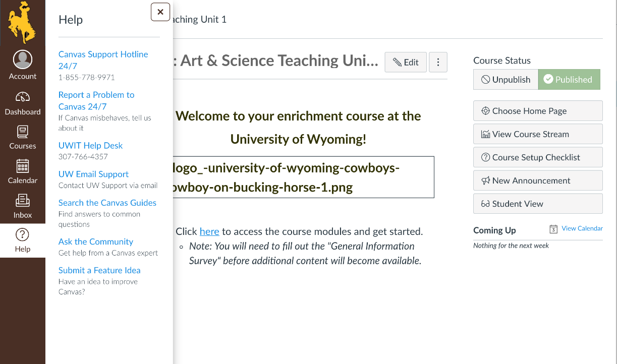Click the 'Help' panel heading
Viewport: 617px width, 364px height.
[x=71, y=20]
